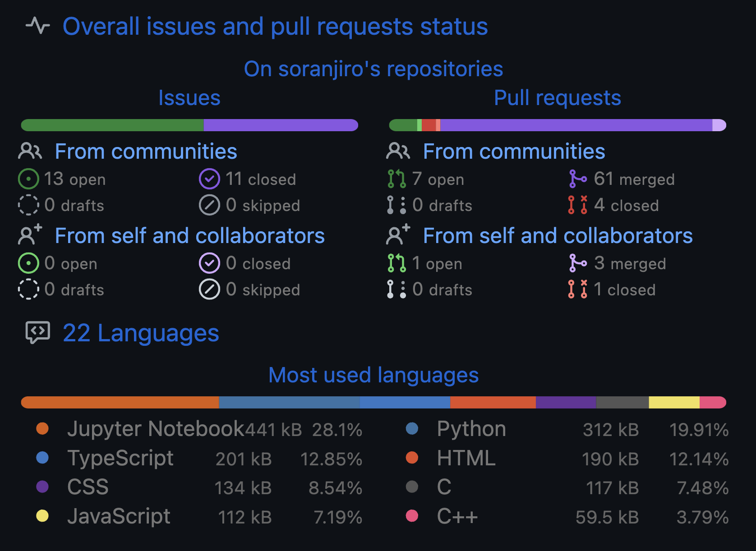Switch to the Pull requests section header
Image resolution: width=756 pixels, height=551 pixels.
point(557,97)
